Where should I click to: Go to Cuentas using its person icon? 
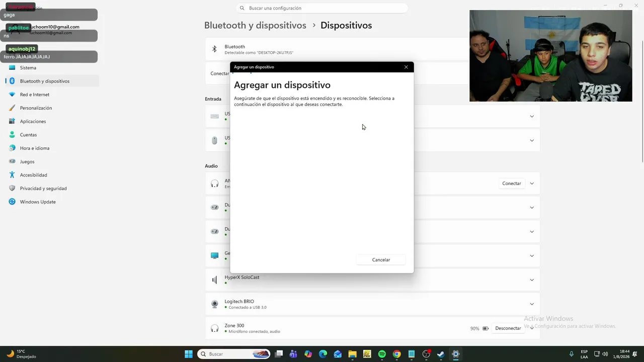tap(12, 135)
